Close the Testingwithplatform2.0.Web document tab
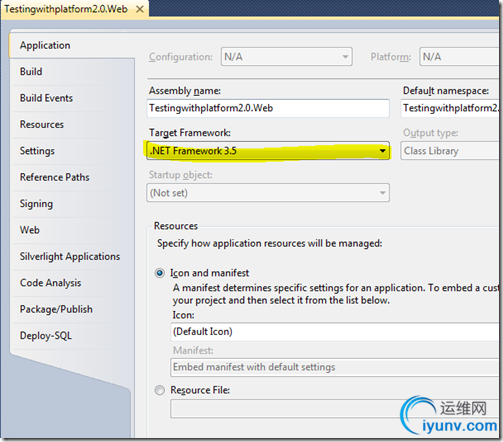The width and height of the screenshot is (503, 442). coord(140,9)
